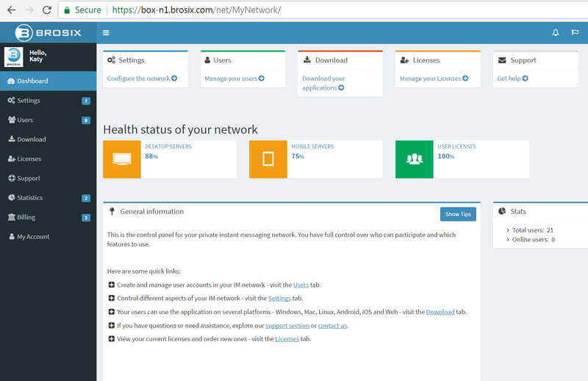Expand the Total users stat row
Image resolution: width=588 pixels, height=381 pixels.
coord(529,230)
